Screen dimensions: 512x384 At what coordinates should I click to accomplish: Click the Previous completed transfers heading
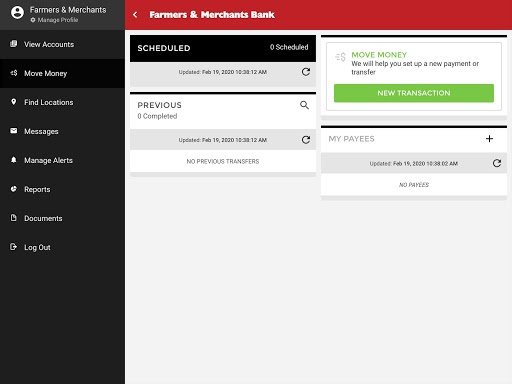(x=159, y=105)
